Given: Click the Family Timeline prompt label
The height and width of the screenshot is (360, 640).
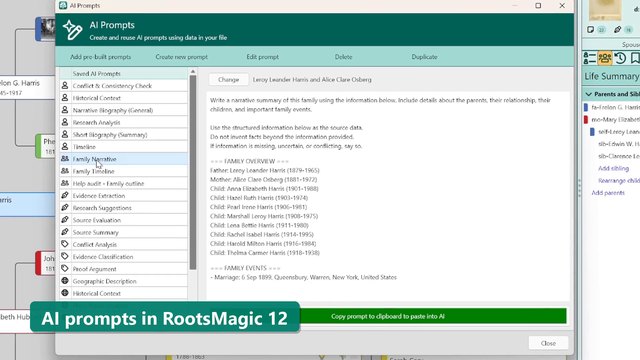Looking at the screenshot, I should 93,171.
